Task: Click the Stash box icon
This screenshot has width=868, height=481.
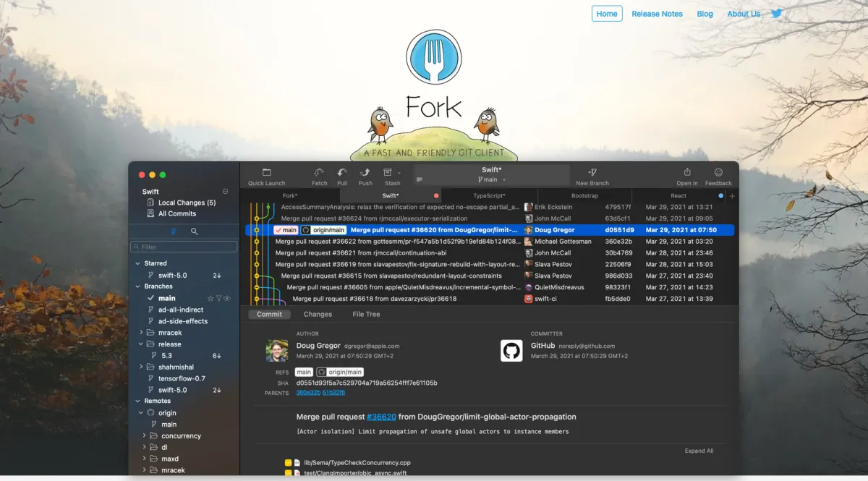Action: (388, 172)
